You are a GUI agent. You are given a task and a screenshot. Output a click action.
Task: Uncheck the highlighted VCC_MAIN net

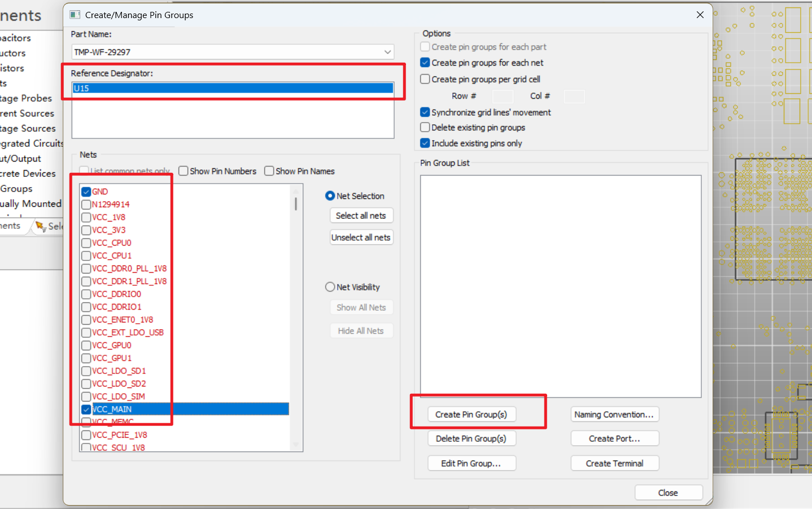coord(86,410)
